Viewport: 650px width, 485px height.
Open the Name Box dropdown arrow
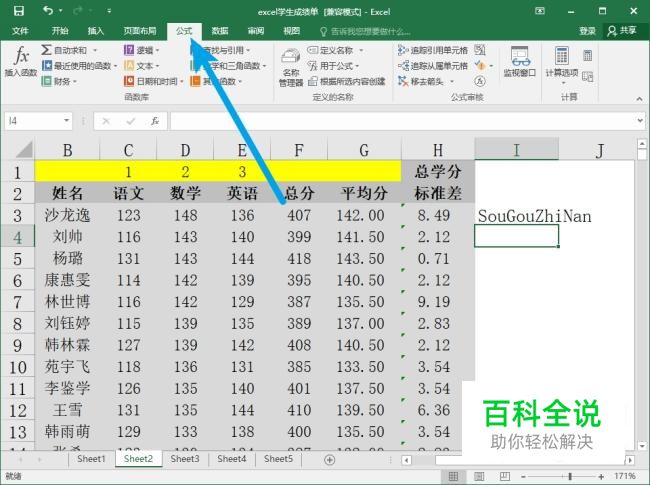(66, 121)
